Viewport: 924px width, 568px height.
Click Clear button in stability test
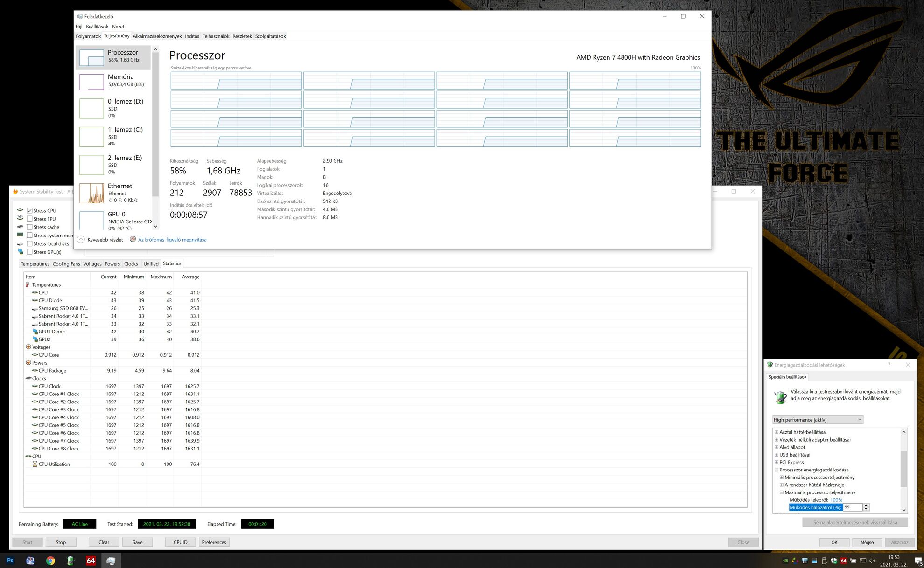pyautogui.click(x=104, y=542)
